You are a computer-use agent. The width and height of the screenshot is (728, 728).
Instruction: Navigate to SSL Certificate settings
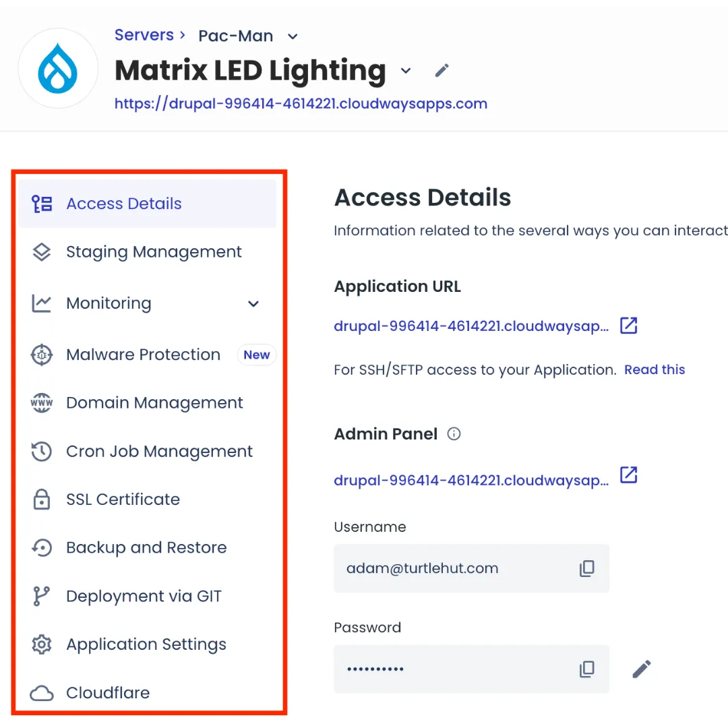coord(123,499)
